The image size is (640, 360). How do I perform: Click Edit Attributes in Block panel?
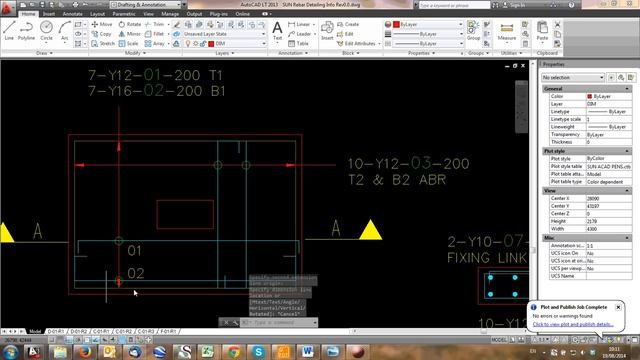click(356, 43)
